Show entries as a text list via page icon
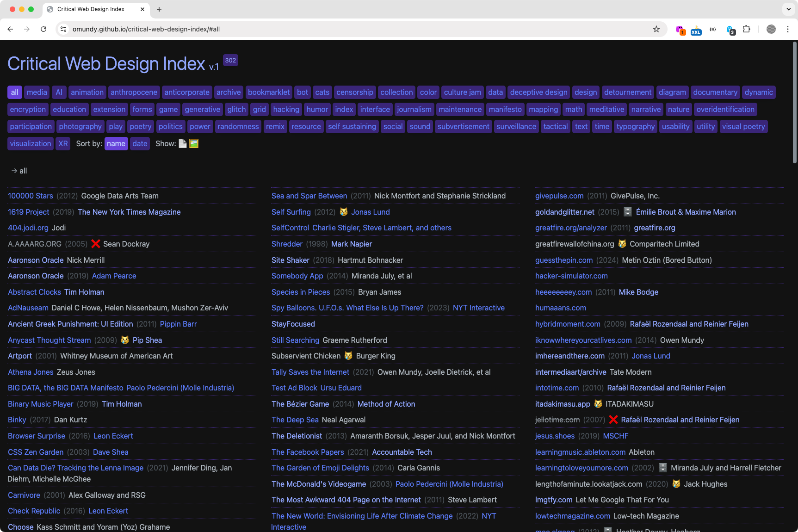The height and width of the screenshot is (532, 798). 183,144
